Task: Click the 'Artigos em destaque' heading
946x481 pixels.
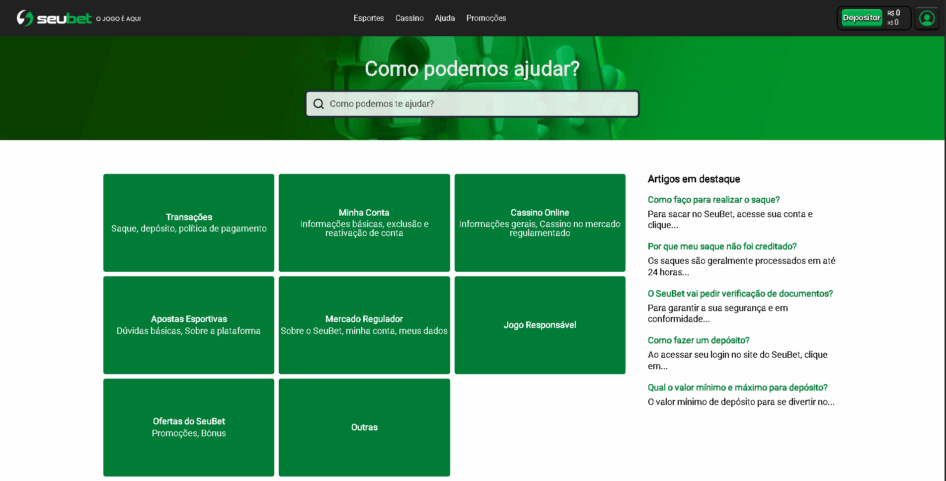Action: coord(694,179)
